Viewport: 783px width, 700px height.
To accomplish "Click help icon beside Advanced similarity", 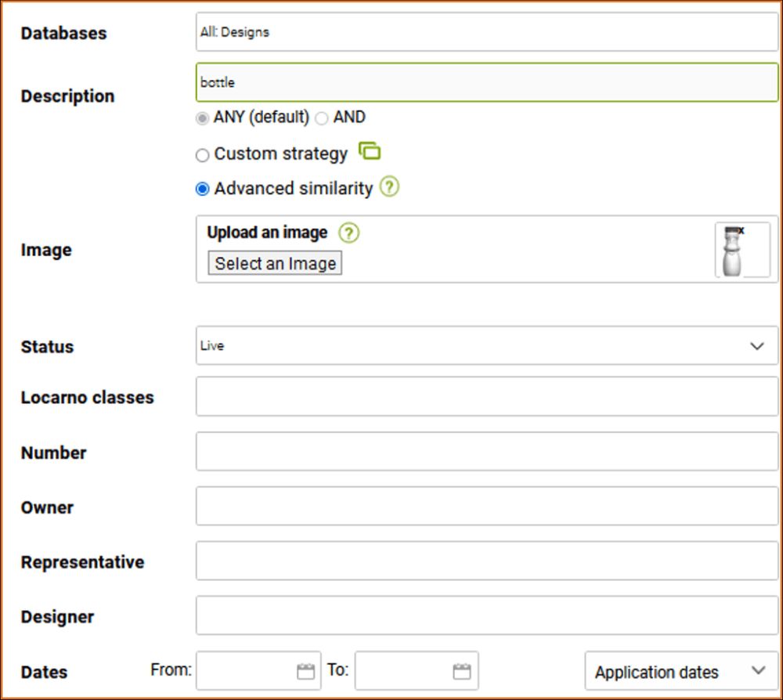I will [x=389, y=188].
